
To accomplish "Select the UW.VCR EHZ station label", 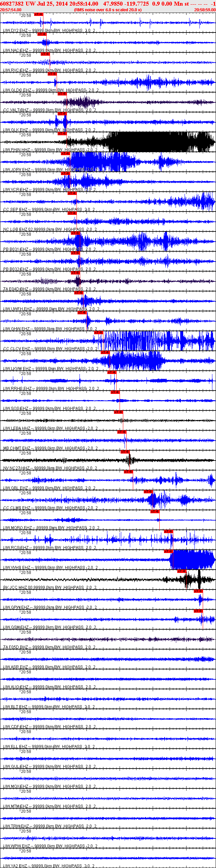I will point(50,190).
